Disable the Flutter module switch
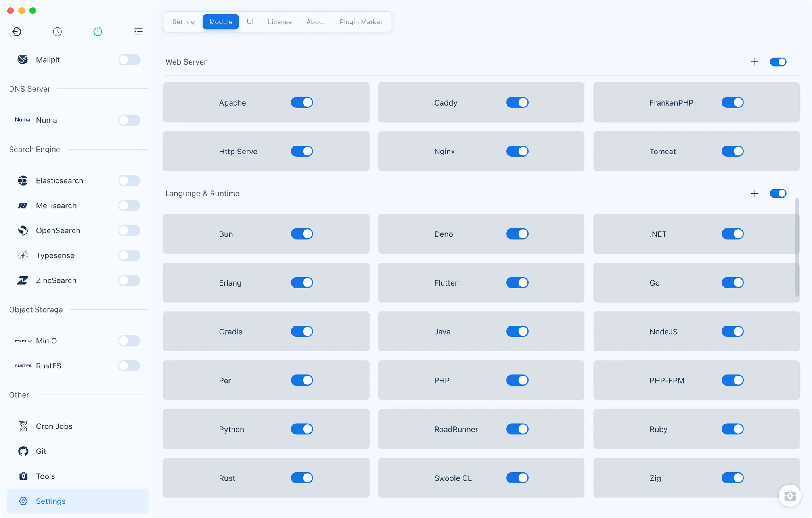This screenshot has height=518, width=812. point(517,282)
